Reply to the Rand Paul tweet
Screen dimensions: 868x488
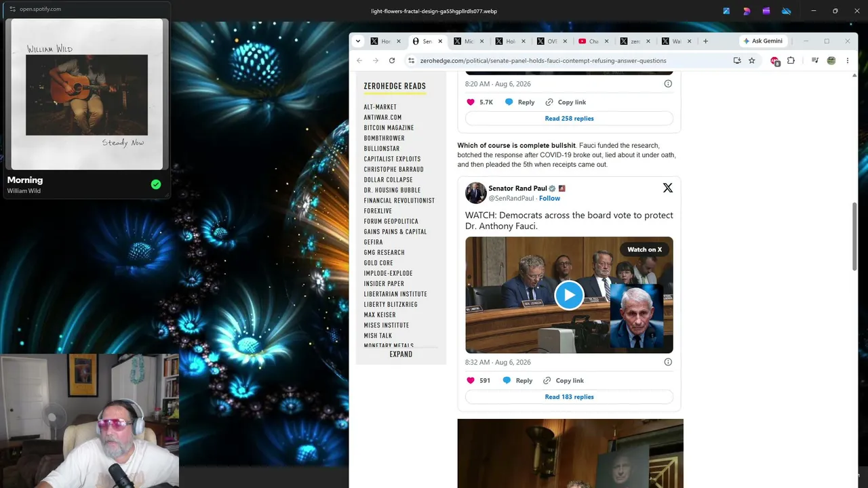pos(517,381)
